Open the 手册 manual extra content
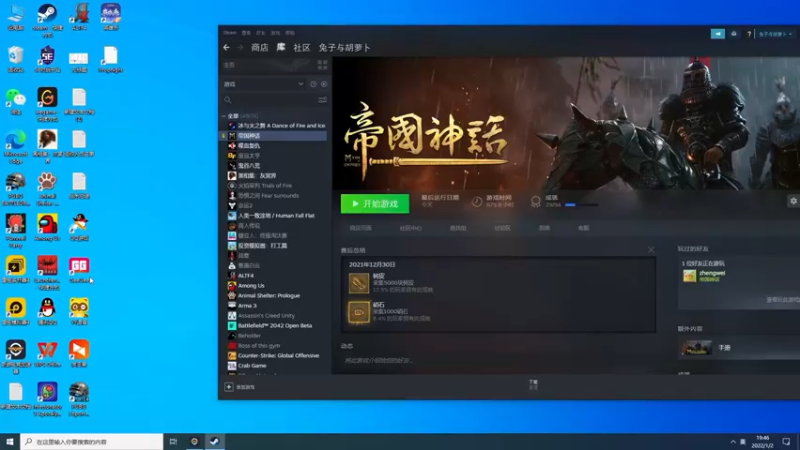The width and height of the screenshot is (800, 450). [x=724, y=348]
